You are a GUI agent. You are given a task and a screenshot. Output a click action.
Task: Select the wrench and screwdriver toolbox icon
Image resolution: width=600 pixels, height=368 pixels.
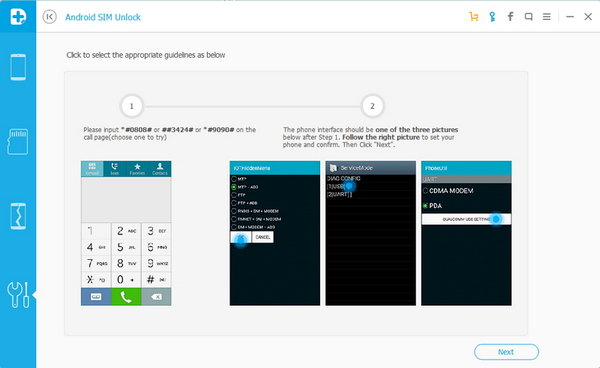tap(18, 295)
